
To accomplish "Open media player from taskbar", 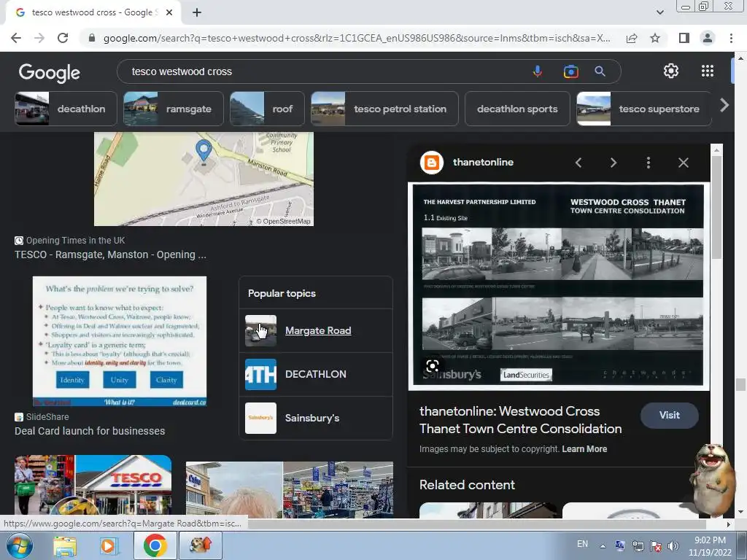I will tap(108, 545).
